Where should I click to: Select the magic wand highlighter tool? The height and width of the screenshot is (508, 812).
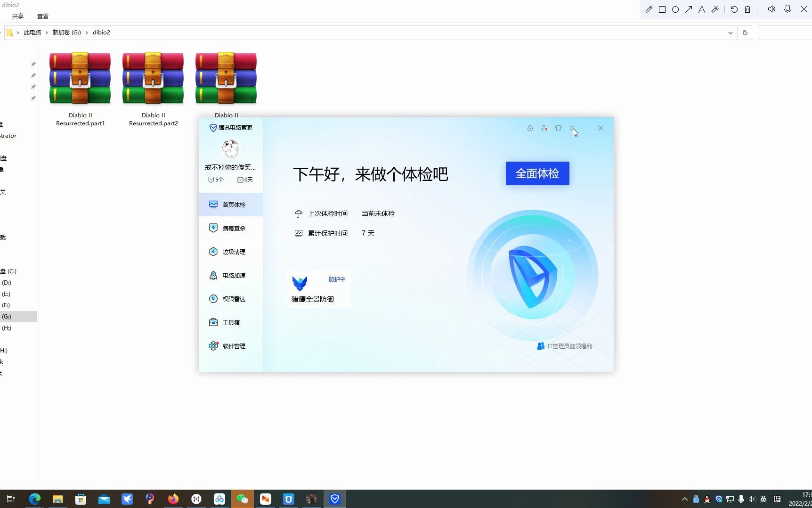pyautogui.click(x=715, y=9)
